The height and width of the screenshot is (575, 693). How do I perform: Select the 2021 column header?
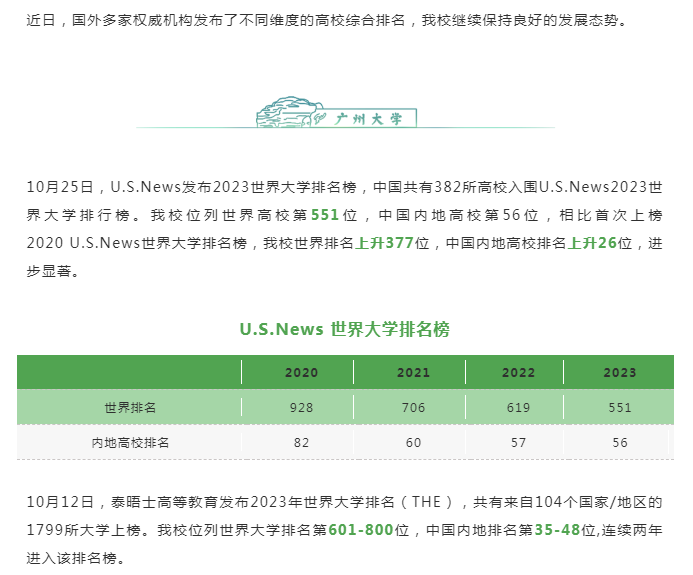(414, 373)
